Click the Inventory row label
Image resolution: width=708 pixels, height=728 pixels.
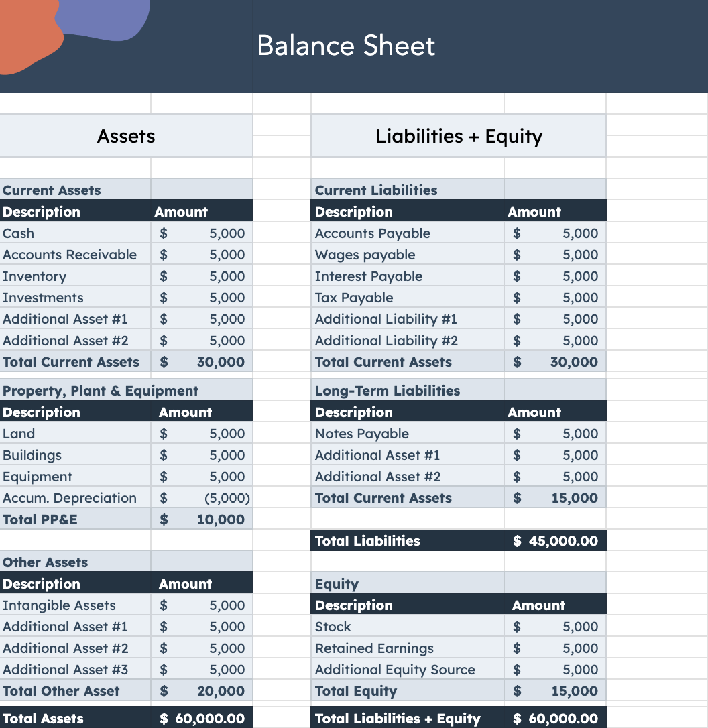(75, 276)
